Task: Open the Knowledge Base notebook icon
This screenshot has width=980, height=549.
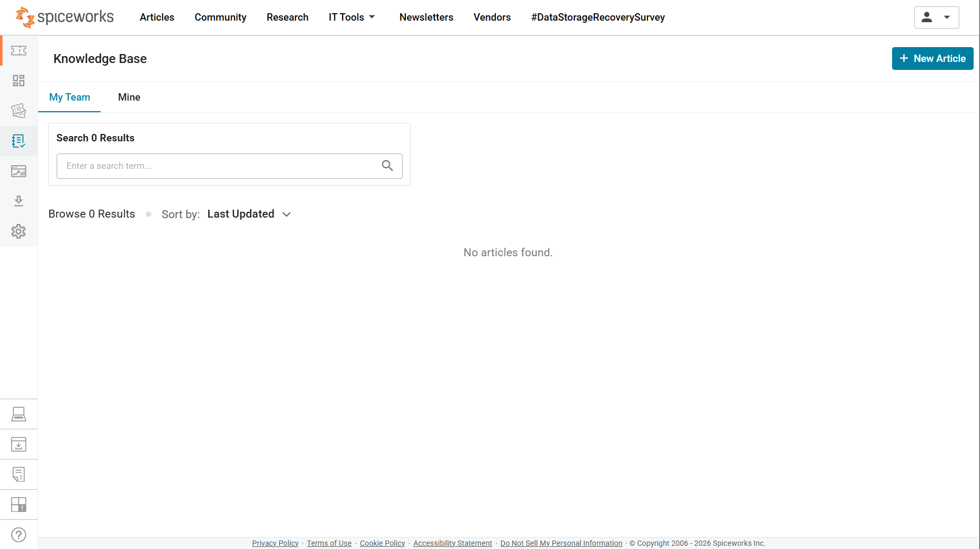Action: click(x=19, y=141)
